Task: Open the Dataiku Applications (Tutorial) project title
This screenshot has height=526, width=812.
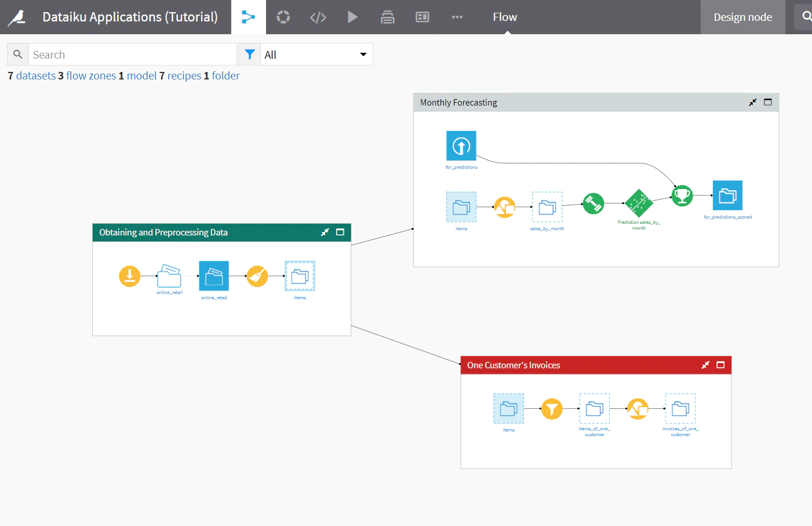Action: click(130, 17)
